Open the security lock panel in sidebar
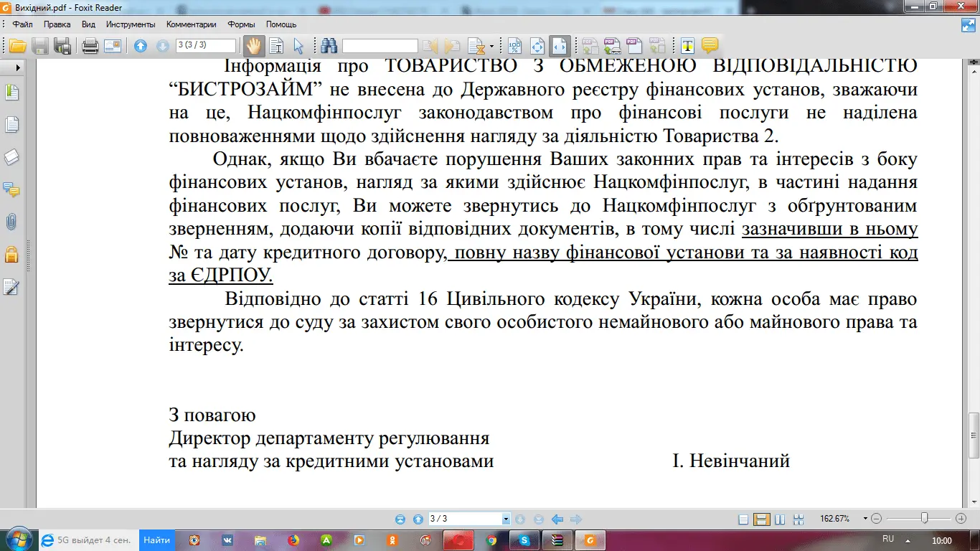The image size is (980, 551). 11,254
